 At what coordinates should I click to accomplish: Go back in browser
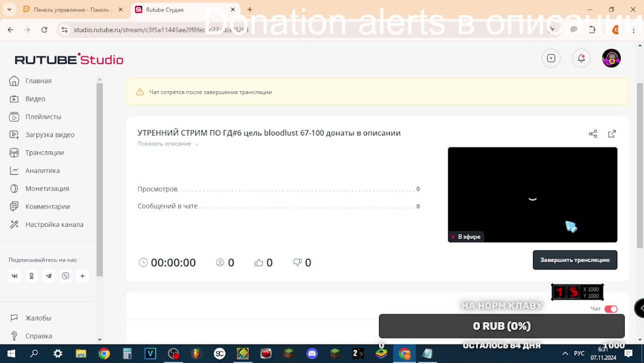[x=10, y=30]
